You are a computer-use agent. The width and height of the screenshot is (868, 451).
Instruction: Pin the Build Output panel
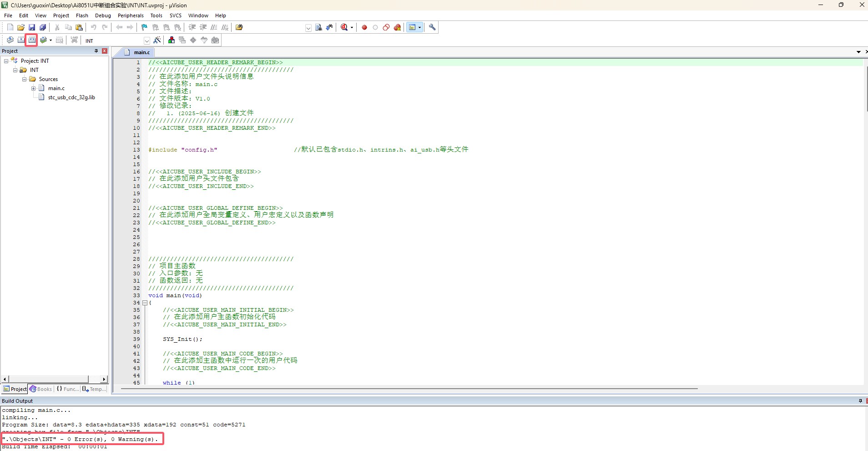(x=860, y=401)
